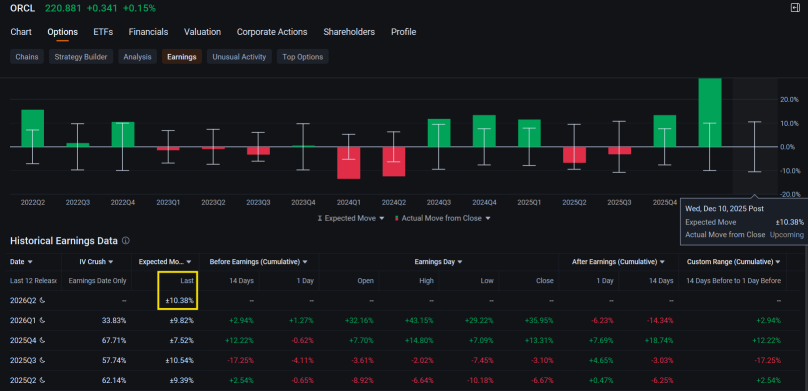Click the +4.65% 1 Day after value
Screen dimensions: 808x391
[x=601, y=361]
